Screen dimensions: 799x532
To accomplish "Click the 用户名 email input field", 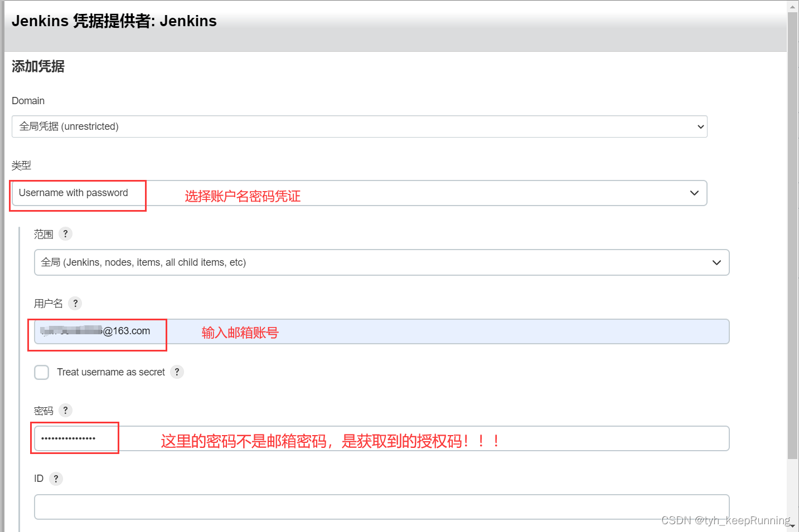I will point(381,331).
